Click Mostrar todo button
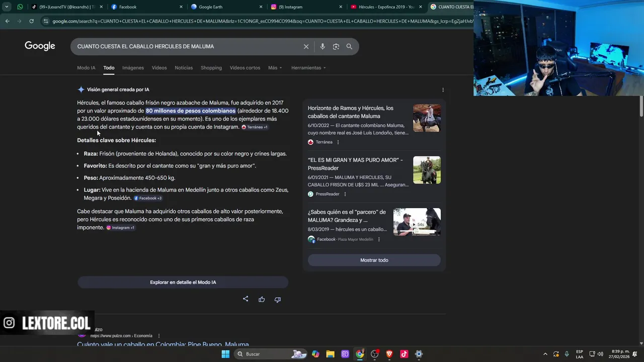Screen dimensions: 644x362 coord(374,260)
